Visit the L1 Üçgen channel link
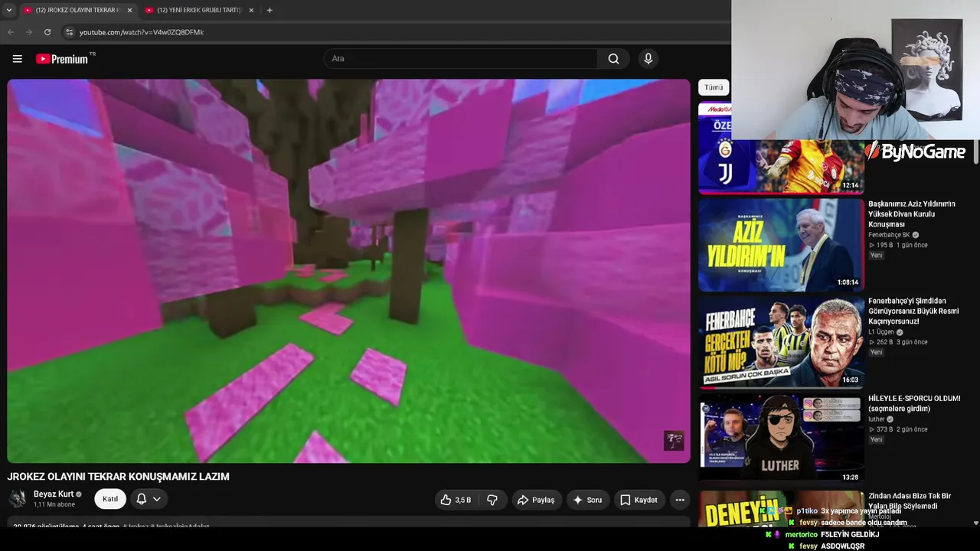980x551 pixels. (881, 332)
